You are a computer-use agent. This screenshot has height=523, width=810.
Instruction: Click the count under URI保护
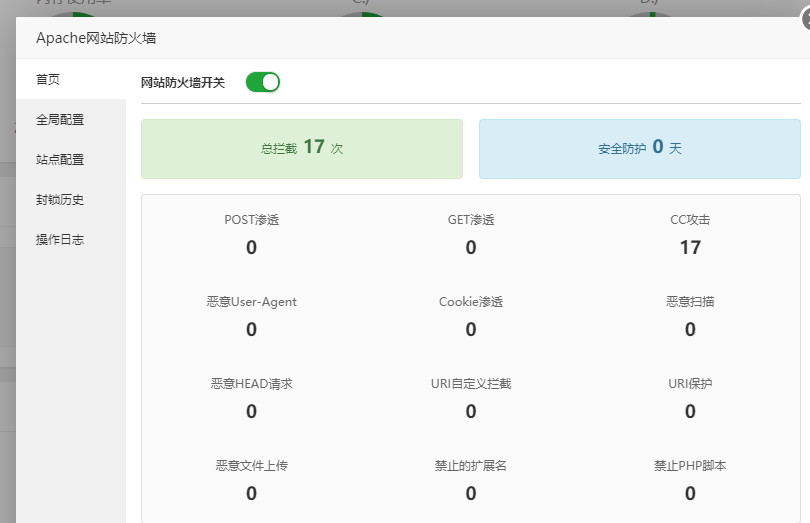click(x=690, y=411)
